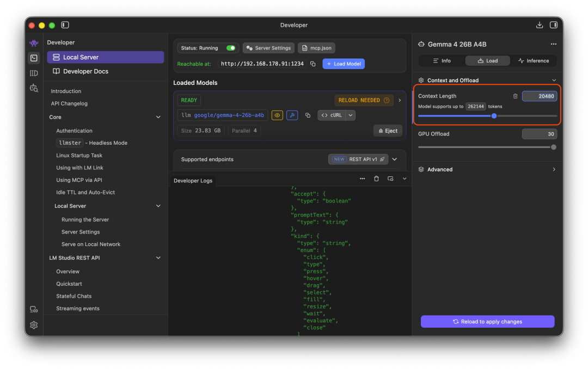The width and height of the screenshot is (588, 369).
Task: Open the Quickstart docs page
Action: [69, 284]
